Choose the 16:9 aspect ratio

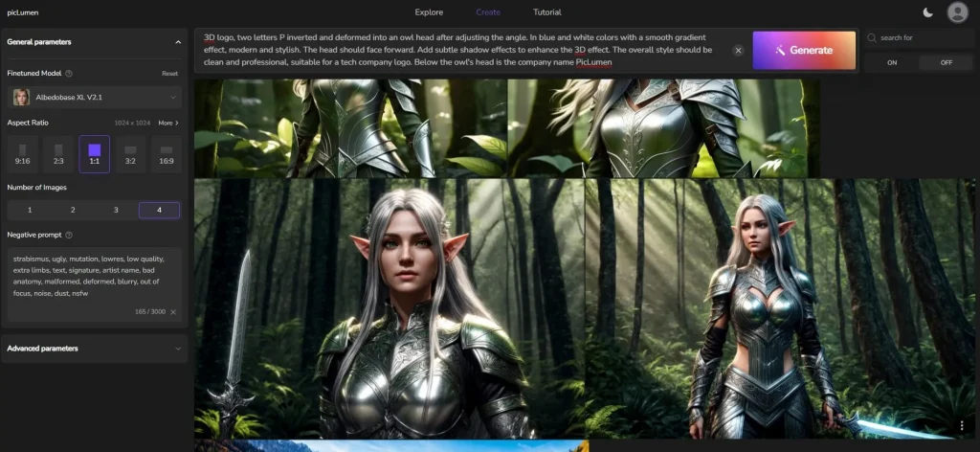(167, 153)
